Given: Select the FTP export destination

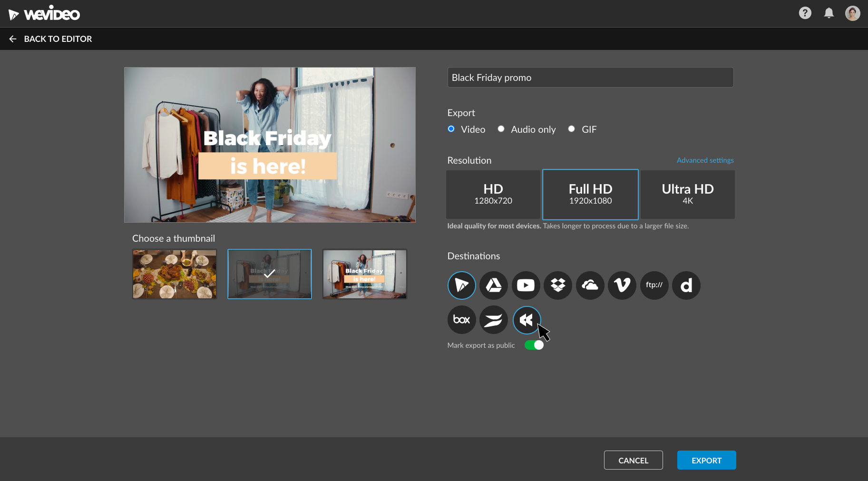Looking at the screenshot, I should pyautogui.click(x=654, y=285).
